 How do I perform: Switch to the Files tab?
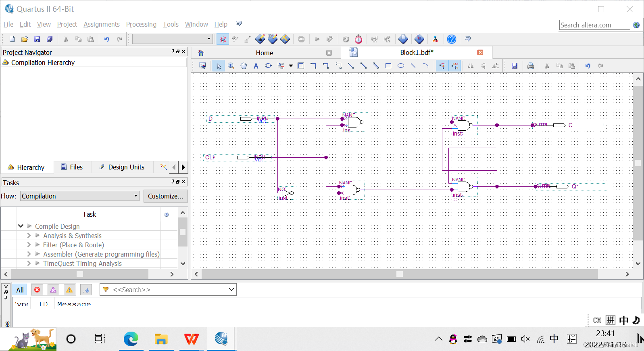tap(72, 167)
